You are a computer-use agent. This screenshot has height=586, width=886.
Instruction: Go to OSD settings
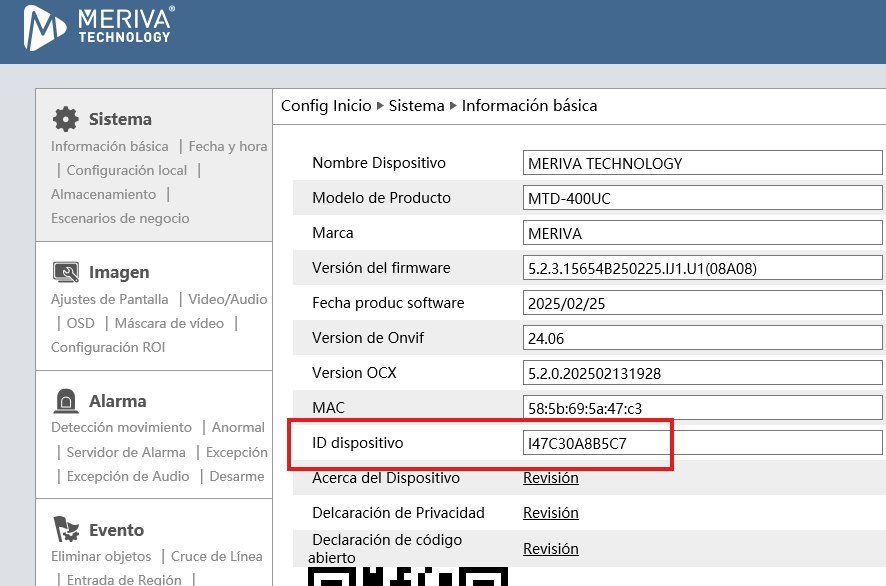[x=80, y=323]
